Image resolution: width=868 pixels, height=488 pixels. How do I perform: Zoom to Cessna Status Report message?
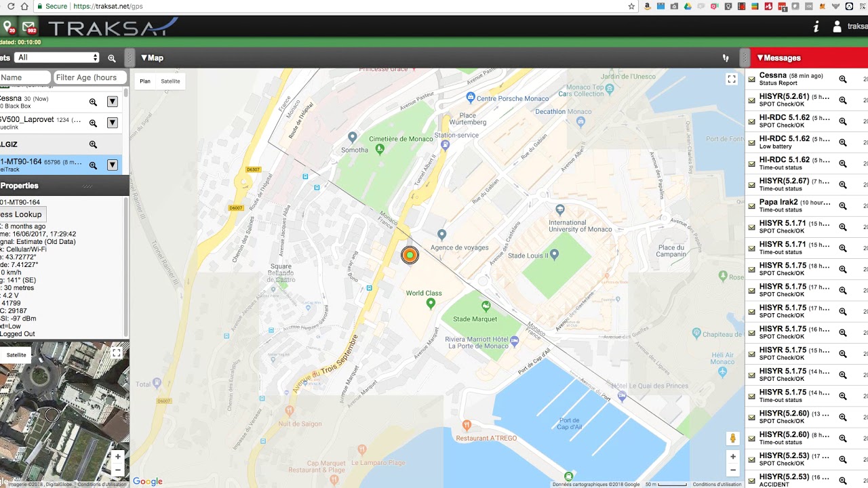[x=843, y=79]
